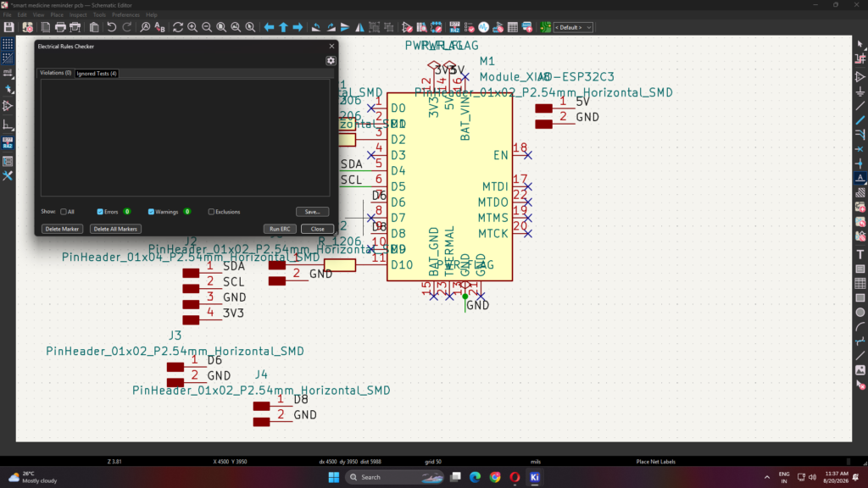Save the schematic with the floppy icon
Viewport: 868px width, 488px height.
(8, 27)
